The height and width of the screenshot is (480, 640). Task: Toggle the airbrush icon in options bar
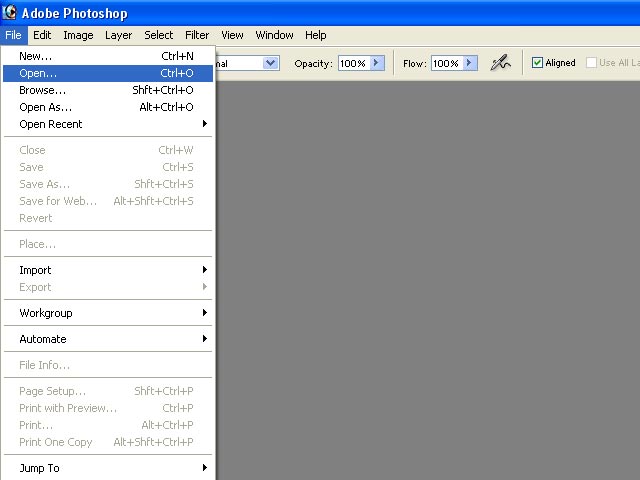pos(500,63)
